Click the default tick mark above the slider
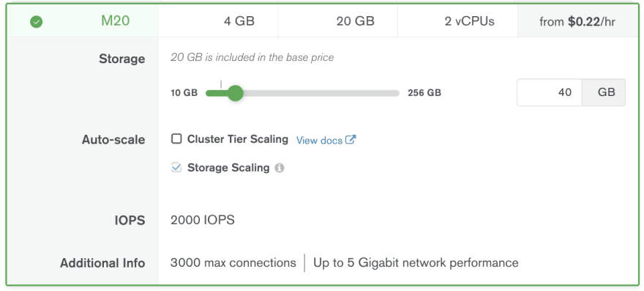 coord(221,84)
